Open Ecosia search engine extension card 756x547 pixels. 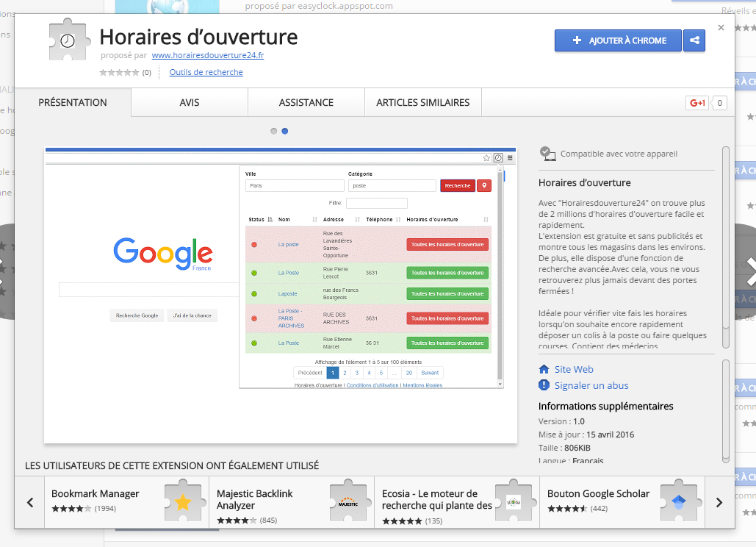click(x=457, y=502)
